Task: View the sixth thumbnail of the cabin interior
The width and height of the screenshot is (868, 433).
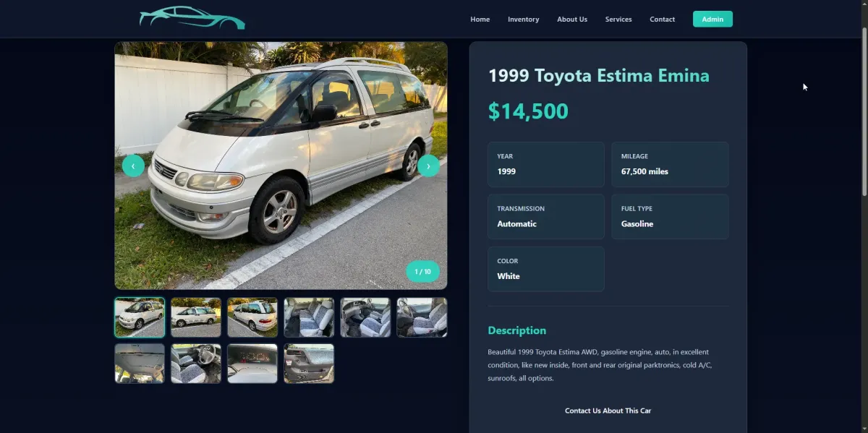Action: (422, 317)
